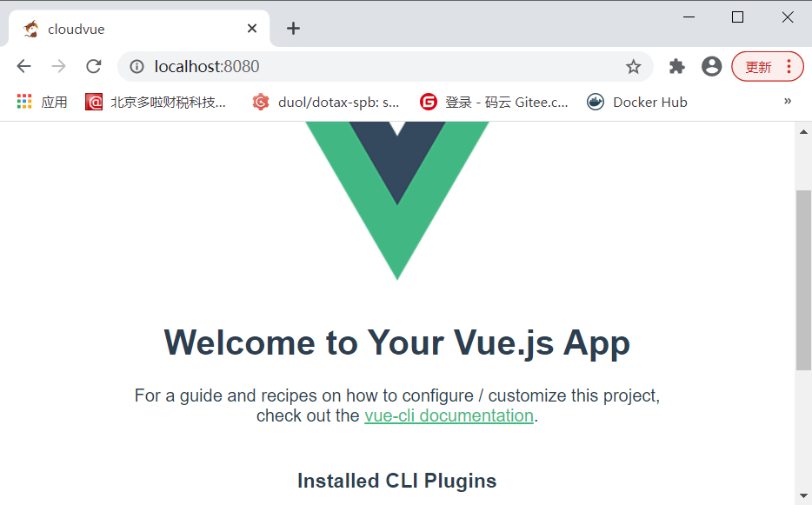Click the Welcome to Your Vue.js App heading
Screen dimensions: 812x505
[397, 342]
